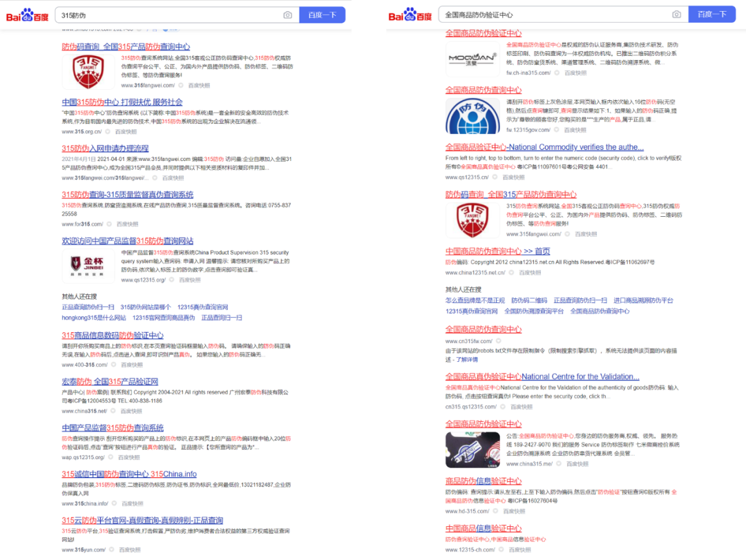Click circle icon beside fw.ch-ina315.com URL

coord(557,73)
